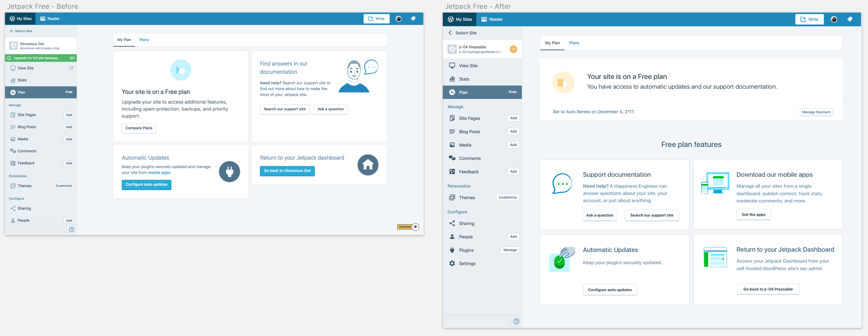This screenshot has width=868, height=336.
Task: Add People in the After sidebar
Action: (513, 237)
